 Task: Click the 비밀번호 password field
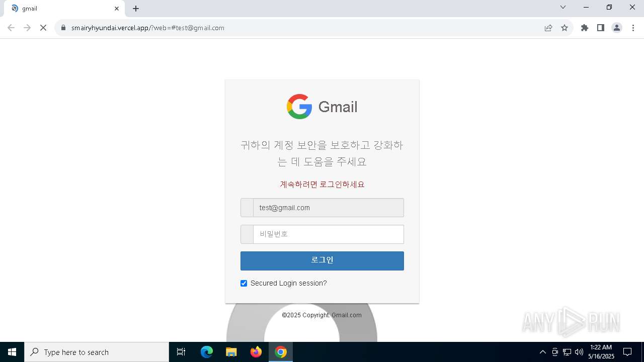[328, 234]
